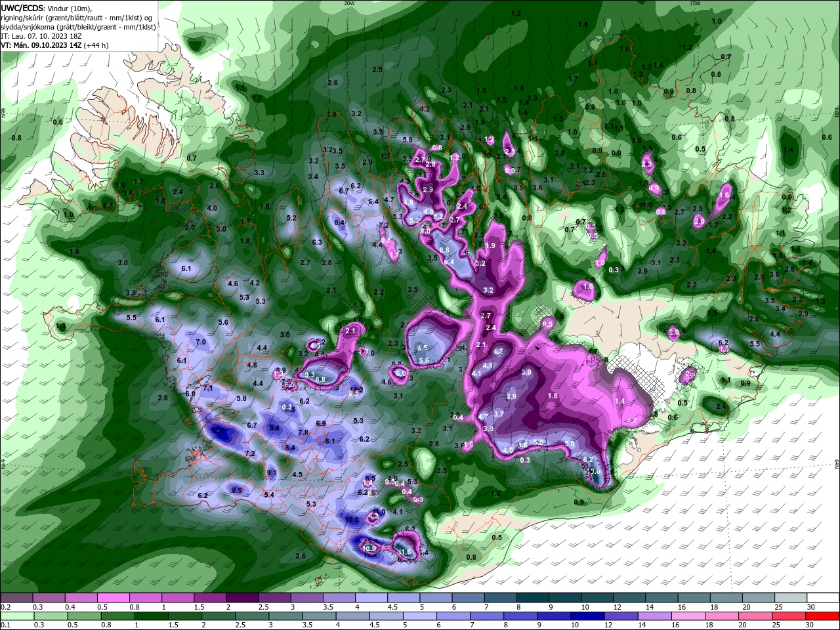Screen dimensions: 840x630
Task: Click the "7.8" precipitation value on map
Action: pyautogui.click(x=303, y=432)
